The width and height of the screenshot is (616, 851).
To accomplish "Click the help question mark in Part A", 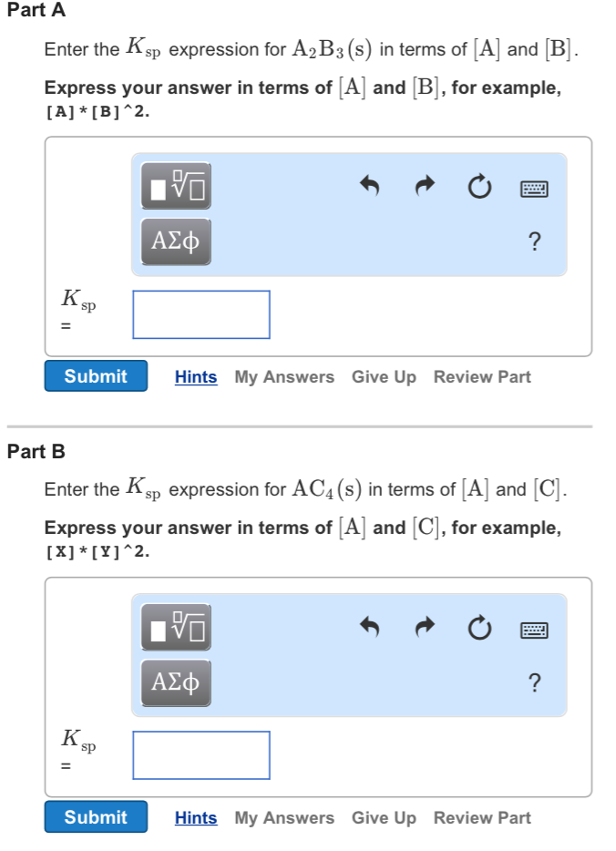I will pos(534,241).
